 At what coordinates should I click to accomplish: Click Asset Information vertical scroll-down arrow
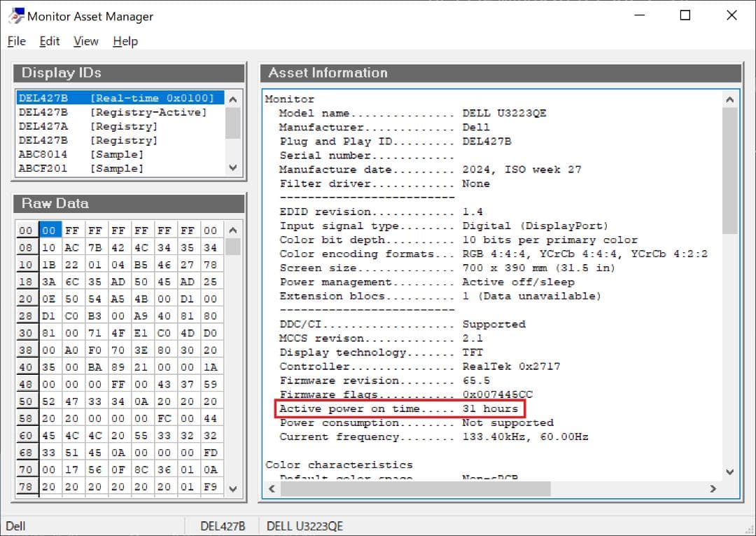730,472
